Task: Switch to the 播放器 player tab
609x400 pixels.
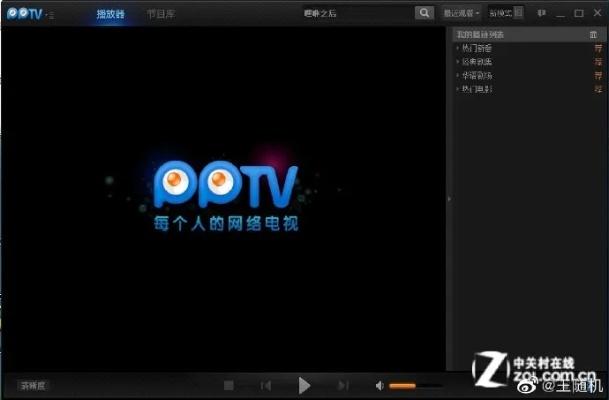Action: [110, 14]
